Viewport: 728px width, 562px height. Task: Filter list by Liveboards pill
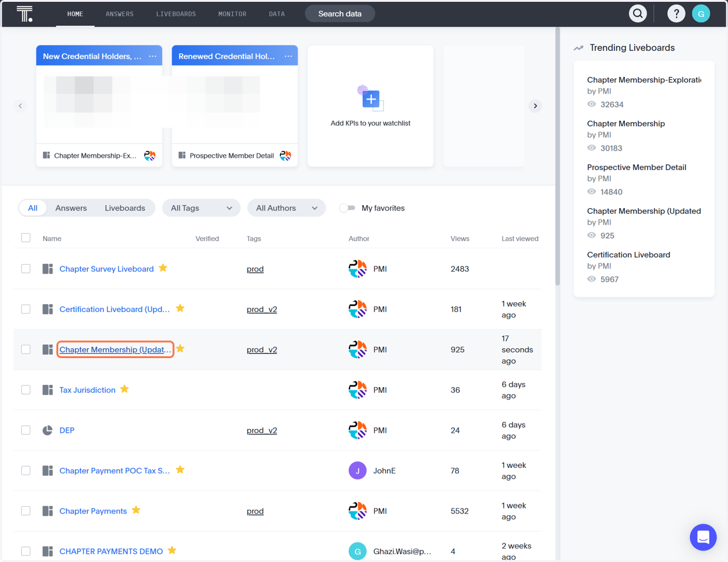click(x=125, y=208)
